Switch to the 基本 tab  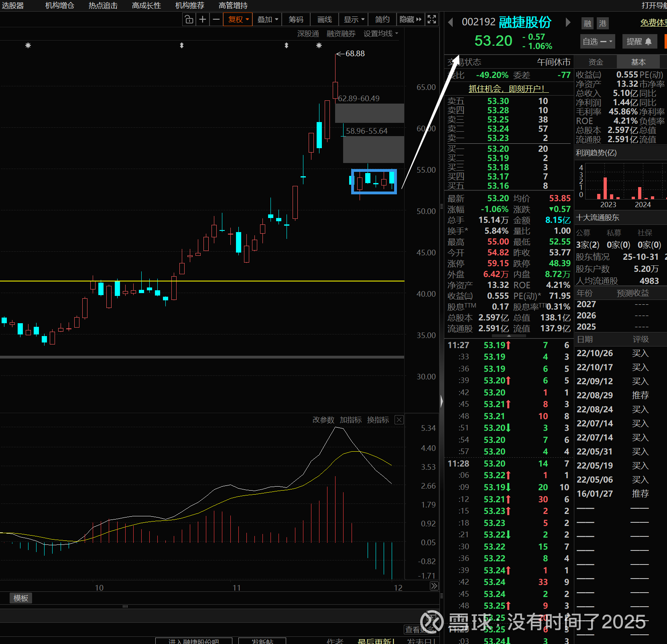[638, 62]
